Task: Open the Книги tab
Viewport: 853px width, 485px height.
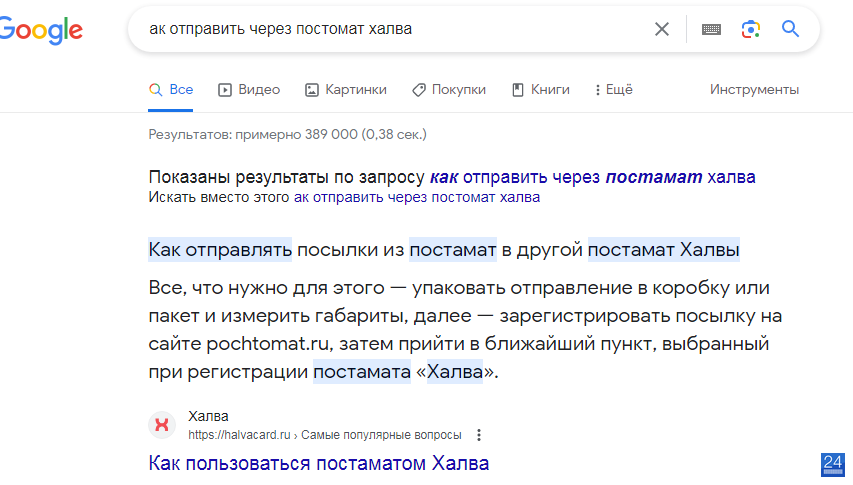Action: click(x=541, y=90)
